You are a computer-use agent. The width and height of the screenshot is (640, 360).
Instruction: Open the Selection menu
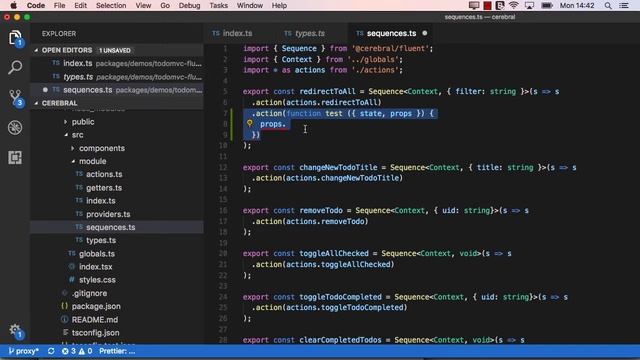111,6
